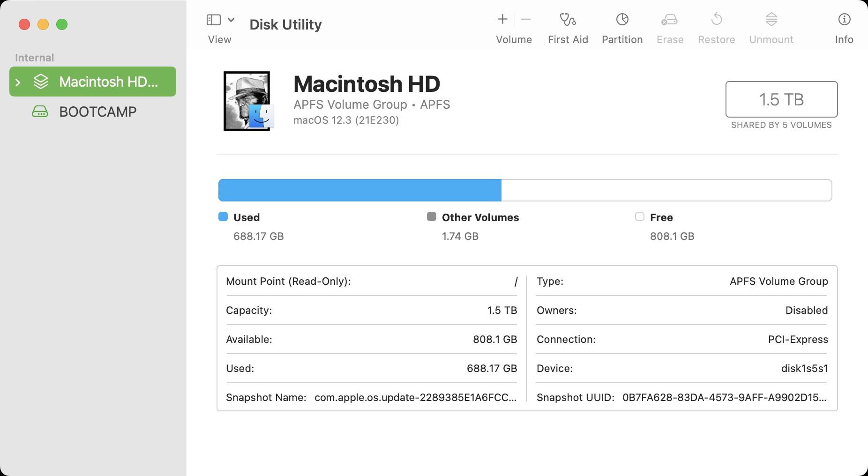This screenshot has height=476, width=868.
Task: Add a volume with the plus icon
Action: tap(502, 19)
